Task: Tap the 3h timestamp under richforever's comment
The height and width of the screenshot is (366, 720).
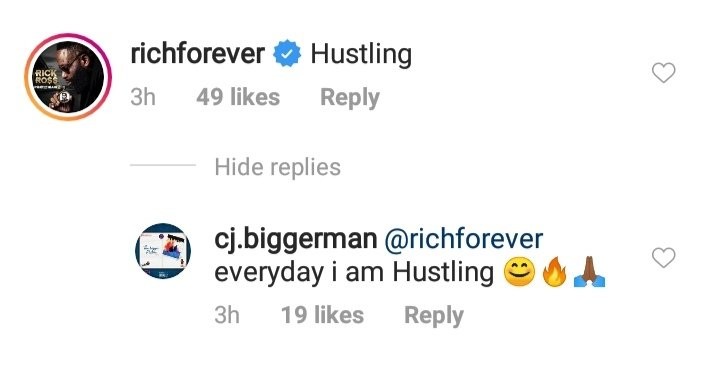Action: coord(143,97)
